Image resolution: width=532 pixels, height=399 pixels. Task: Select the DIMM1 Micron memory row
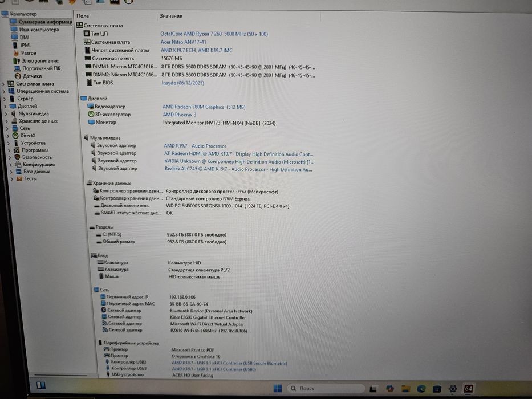pyautogui.click(x=200, y=67)
